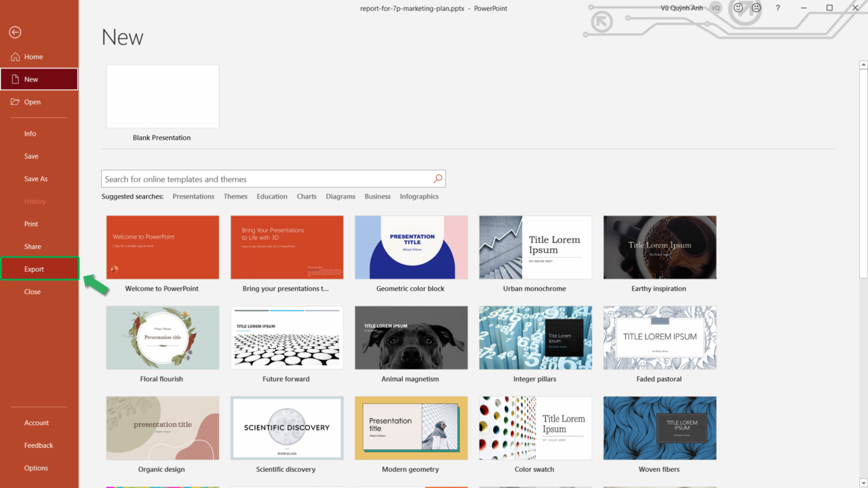The height and width of the screenshot is (488, 868).
Task: Open the Save As page
Action: [36, 179]
